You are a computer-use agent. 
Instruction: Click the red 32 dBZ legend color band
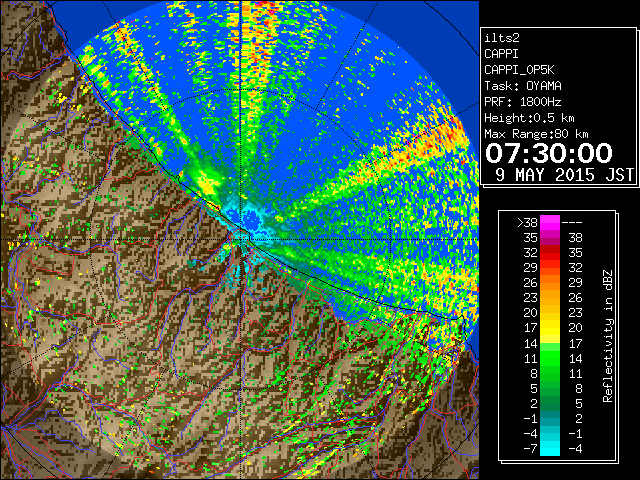(550, 253)
